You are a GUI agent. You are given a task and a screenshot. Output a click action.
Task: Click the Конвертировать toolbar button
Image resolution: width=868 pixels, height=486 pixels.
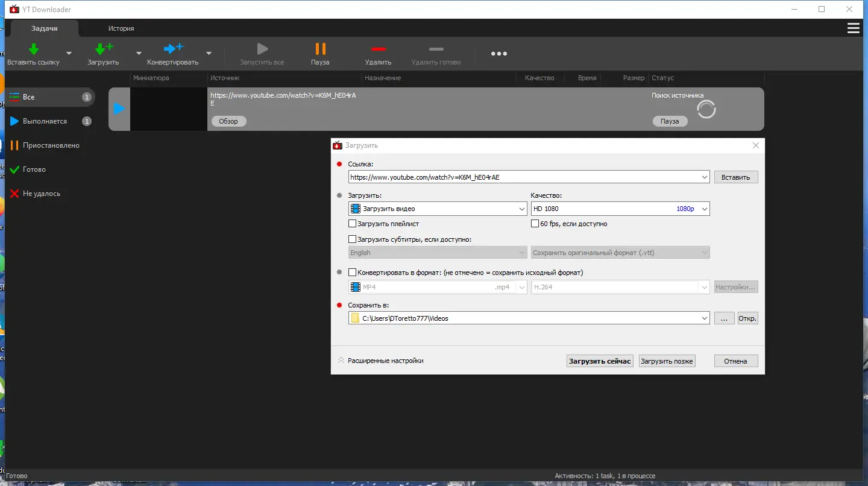[x=173, y=54]
